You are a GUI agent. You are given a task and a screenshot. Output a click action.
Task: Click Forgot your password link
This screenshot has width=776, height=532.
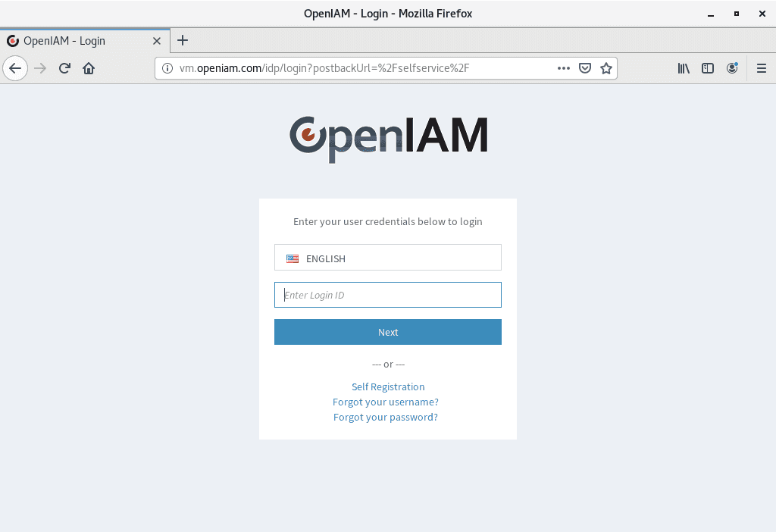[386, 417]
